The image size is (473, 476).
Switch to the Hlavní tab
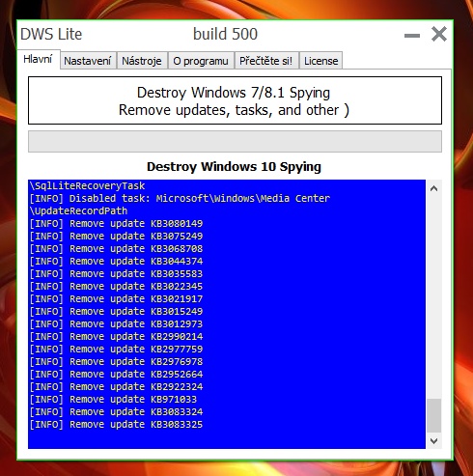coord(39,59)
